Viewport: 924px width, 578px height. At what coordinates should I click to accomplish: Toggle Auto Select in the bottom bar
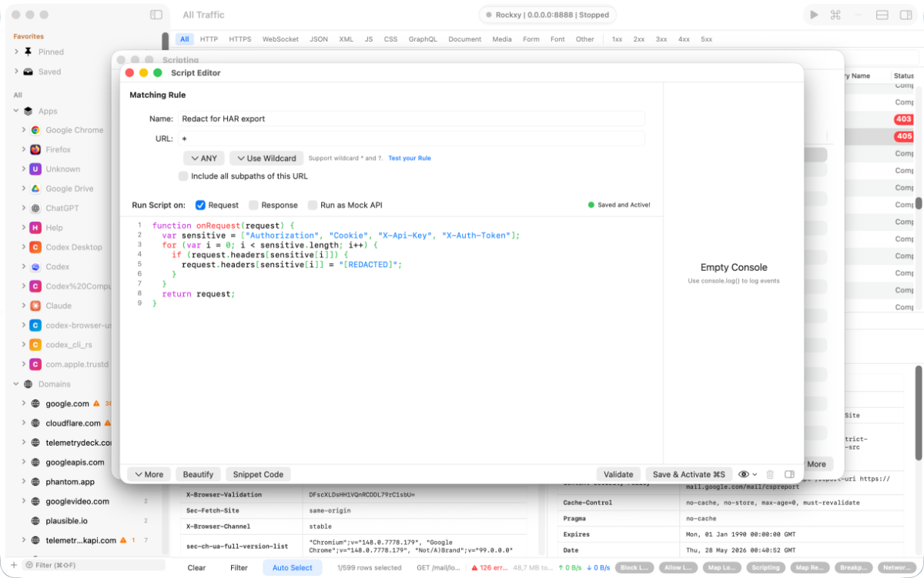pyautogui.click(x=293, y=568)
